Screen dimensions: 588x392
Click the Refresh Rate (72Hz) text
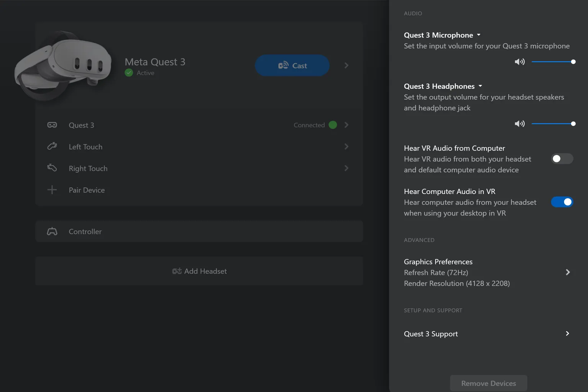tap(436, 273)
